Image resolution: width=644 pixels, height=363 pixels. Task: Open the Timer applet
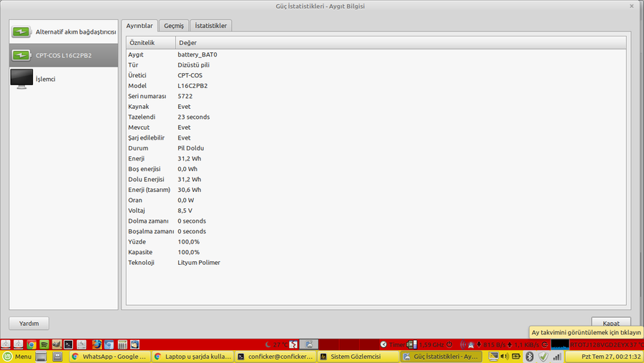coord(392,344)
